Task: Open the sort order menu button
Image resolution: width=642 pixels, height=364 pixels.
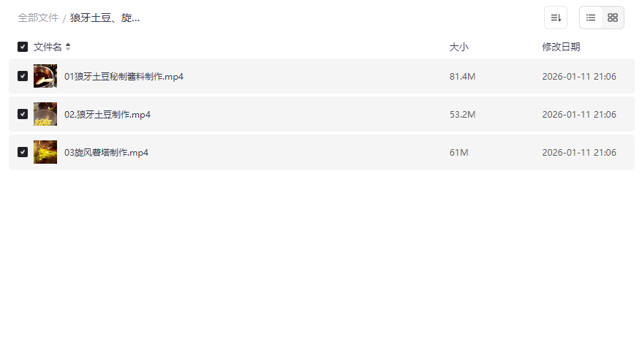Action: coord(556,18)
